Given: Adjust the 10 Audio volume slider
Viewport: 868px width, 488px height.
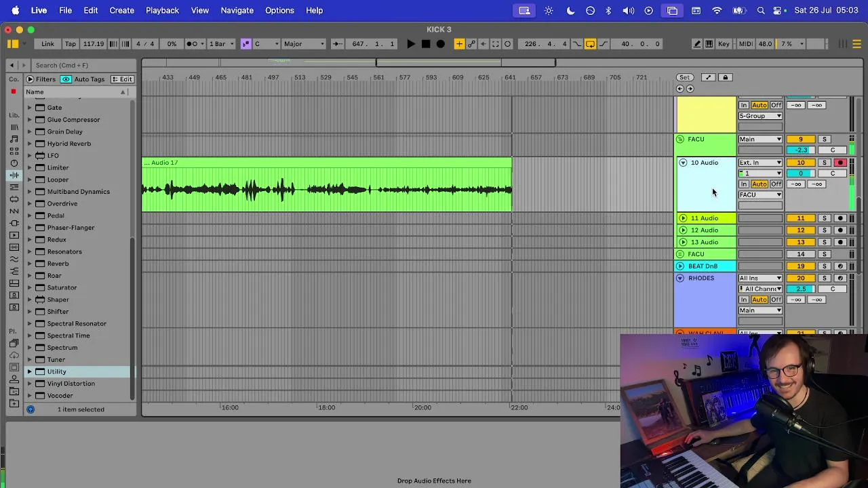Looking at the screenshot, I should (x=801, y=174).
